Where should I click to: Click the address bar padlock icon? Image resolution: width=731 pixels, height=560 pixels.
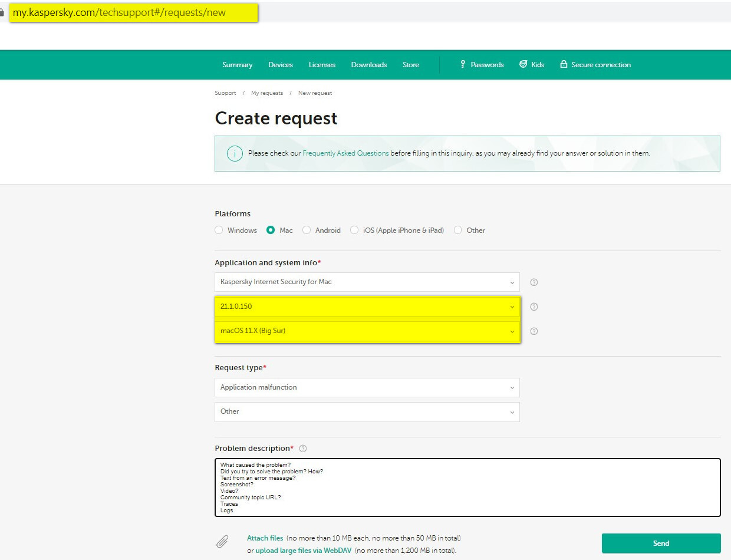pos(2,12)
